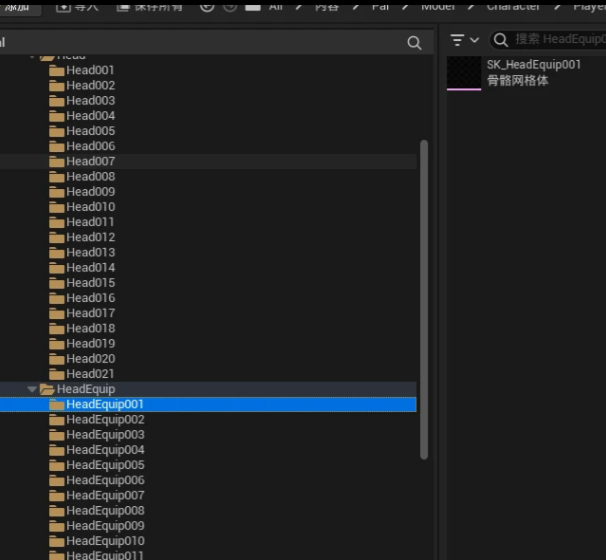Click the folder tree vertical scrollbar
Viewport: 606px width, 560px height.
[424, 300]
